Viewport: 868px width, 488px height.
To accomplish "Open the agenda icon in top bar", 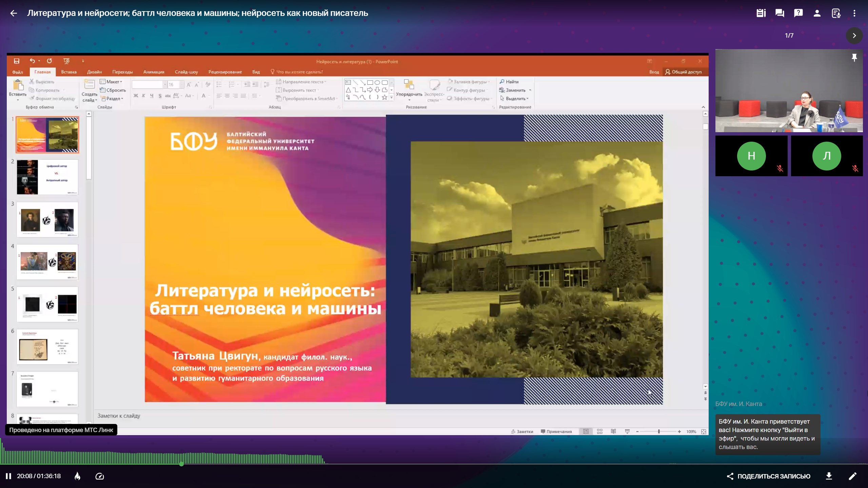I will click(761, 13).
